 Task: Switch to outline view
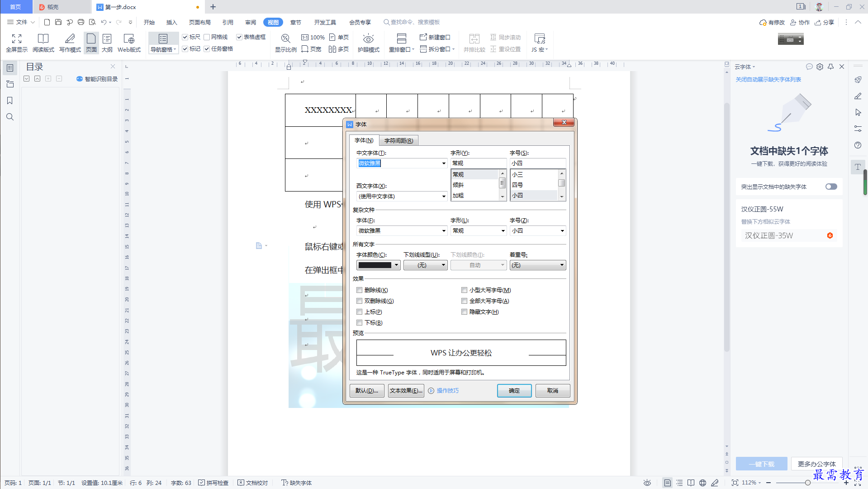tap(107, 43)
